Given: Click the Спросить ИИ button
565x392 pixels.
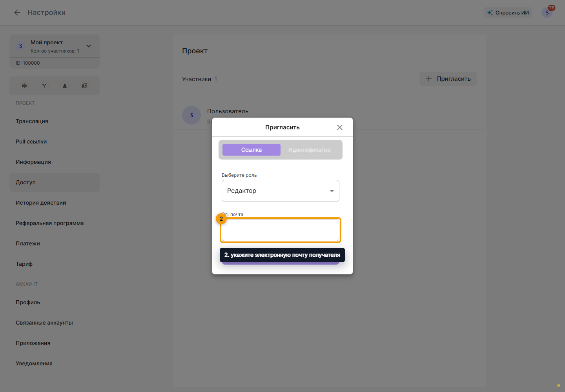Looking at the screenshot, I should click(x=508, y=13).
